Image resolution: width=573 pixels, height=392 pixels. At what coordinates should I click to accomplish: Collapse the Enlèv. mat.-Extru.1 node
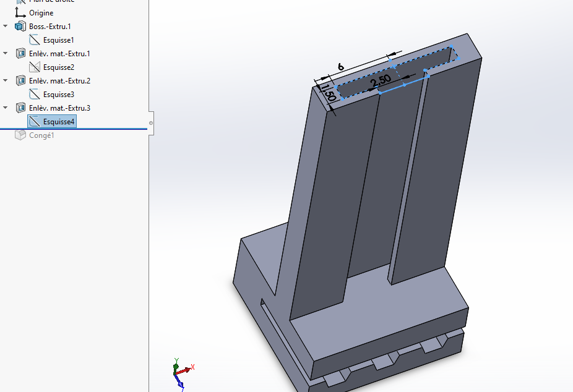click(x=6, y=54)
